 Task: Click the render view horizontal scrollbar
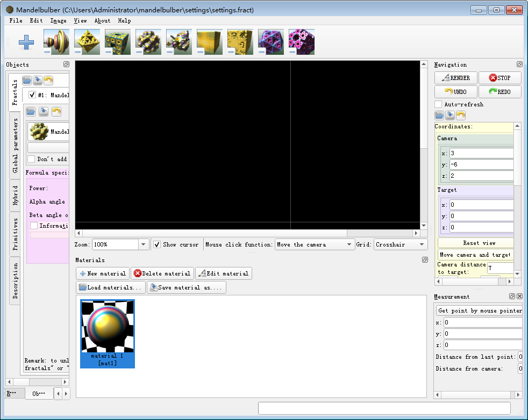[247, 233]
